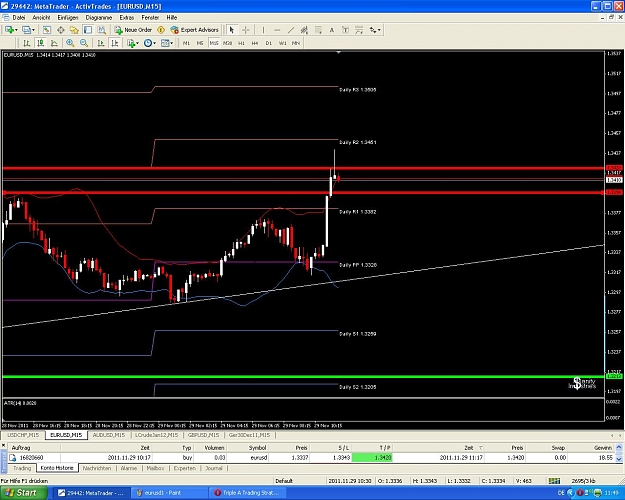This screenshot has width=625, height=500.
Task: Open the periods clock icon
Action: point(148,43)
